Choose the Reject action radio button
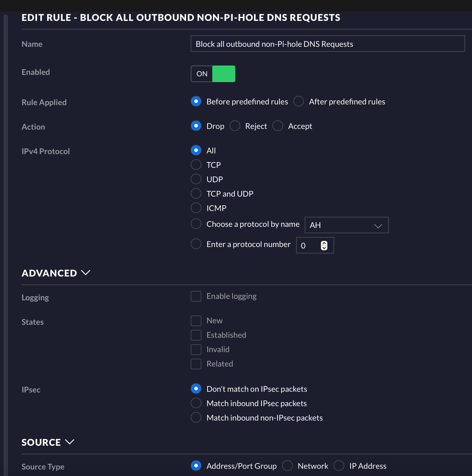Image resolution: width=472 pixels, height=476 pixels. (235, 126)
